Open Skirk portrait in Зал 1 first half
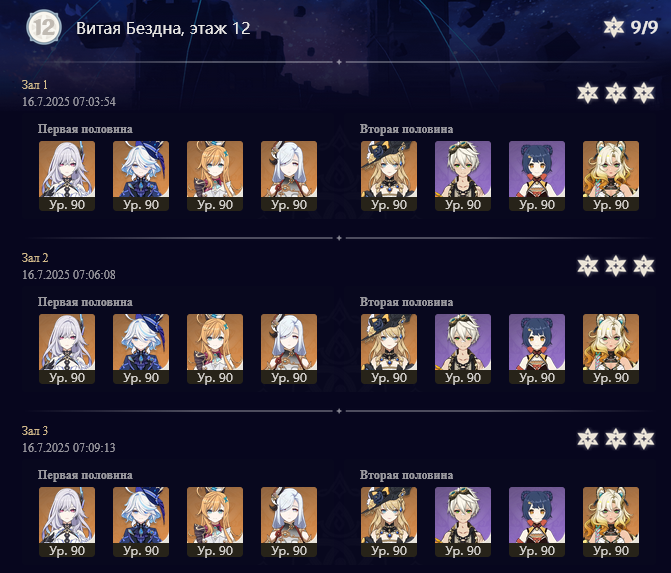This screenshot has width=671, height=573. (x=67, y=176)
